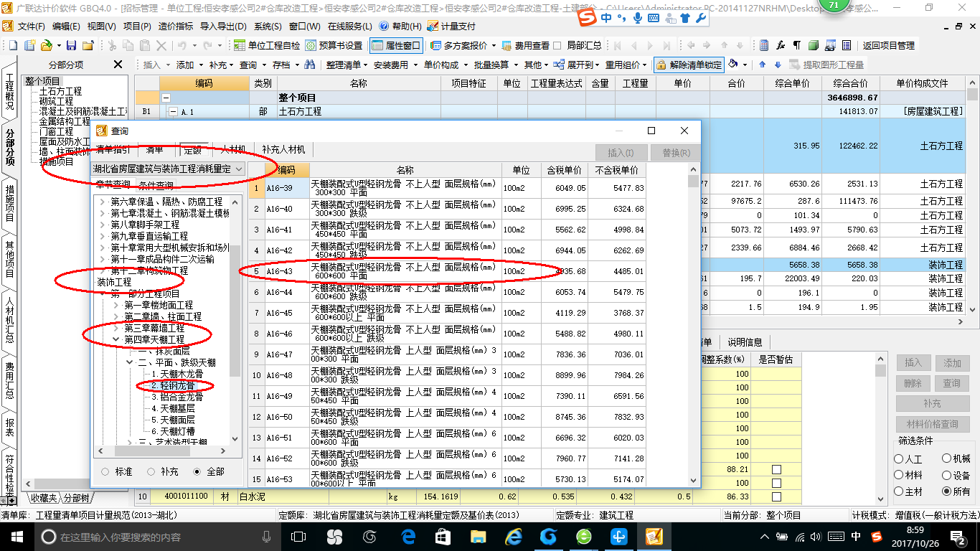
Task: Save the project with floppy disk icon
Action: (x=71, y=45)
